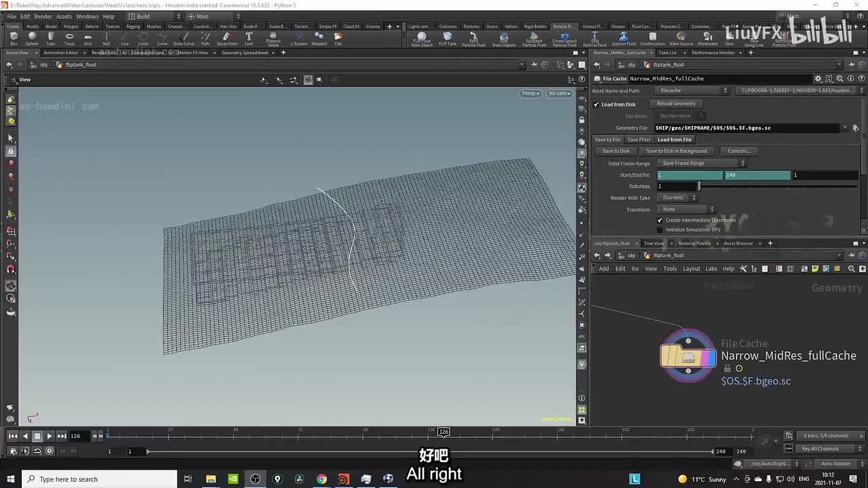
Task: Open the parameter gear settings menu
Action: (x=818, y=79)
